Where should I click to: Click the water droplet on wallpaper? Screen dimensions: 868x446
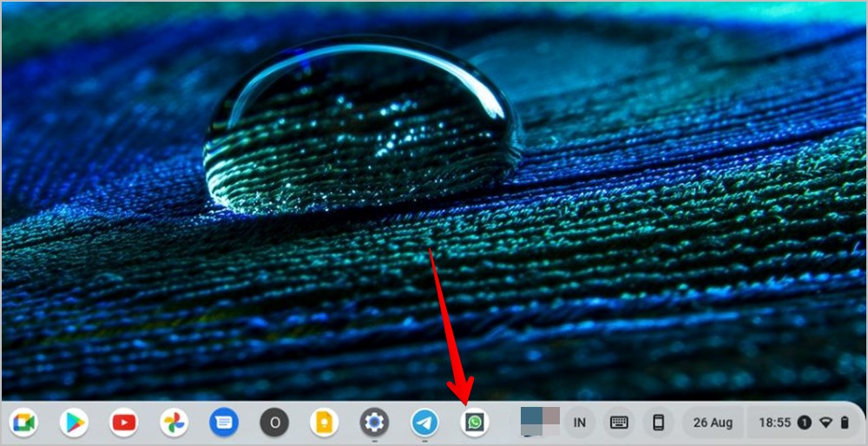coord(363,126)
